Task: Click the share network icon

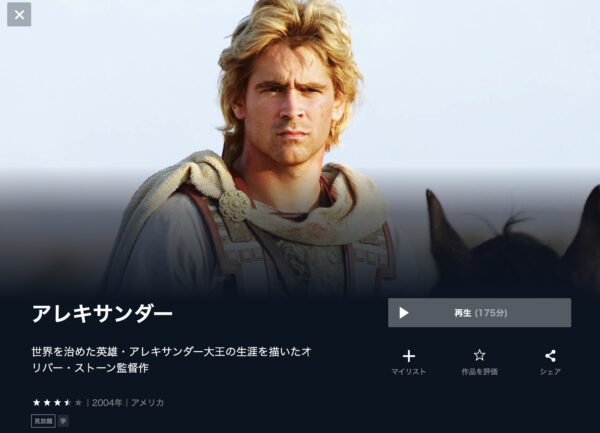Action: tap(550, 356)
